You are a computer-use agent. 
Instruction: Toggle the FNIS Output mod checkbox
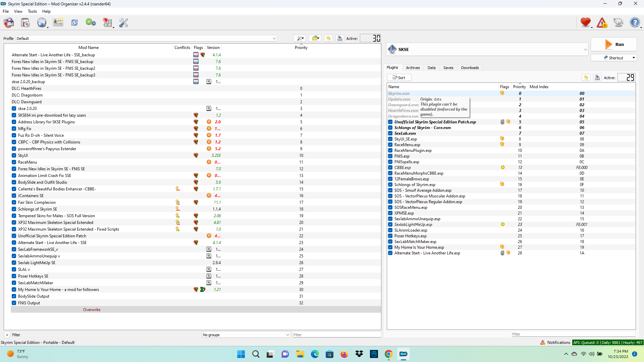(14, 303)
